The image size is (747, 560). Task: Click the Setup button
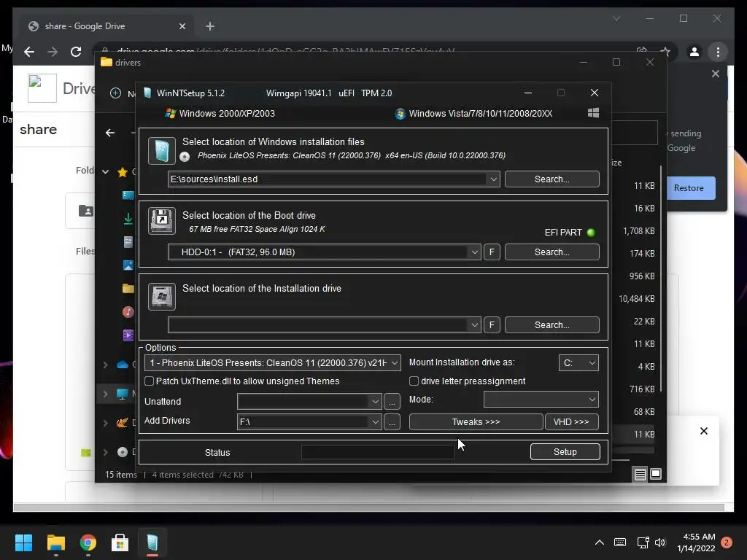[x=565, y=452]
